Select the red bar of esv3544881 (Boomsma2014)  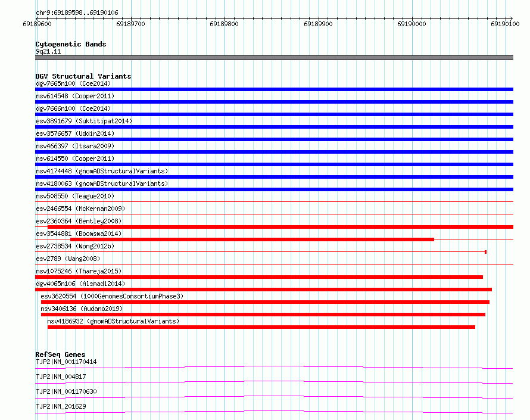click(252, 239)
